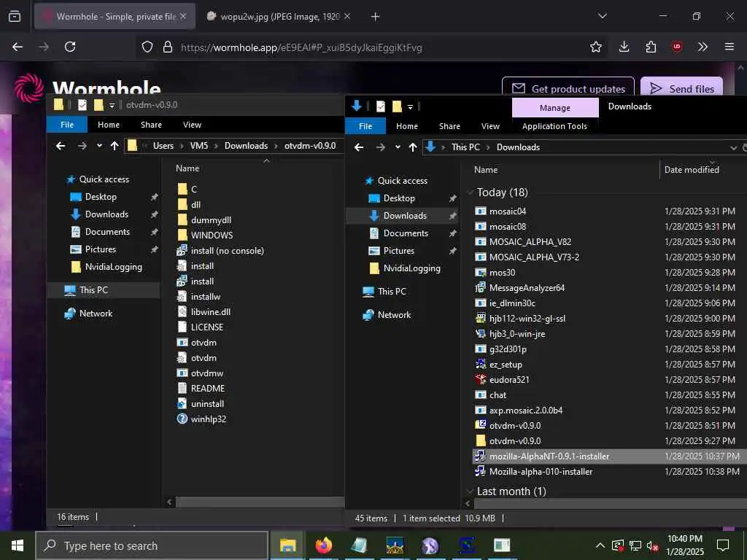
Task: Open Home tab in otvdm-v0.9.0 window
Action: [109, 125]
